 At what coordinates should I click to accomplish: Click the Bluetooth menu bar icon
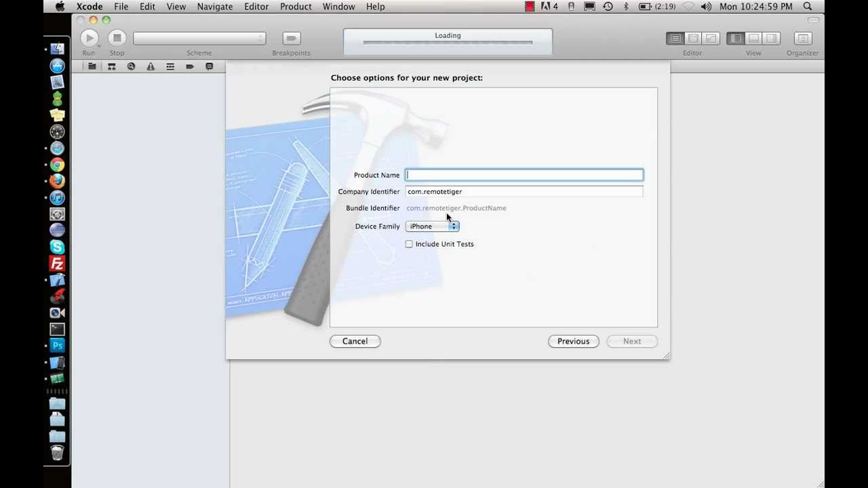[626, 7]
